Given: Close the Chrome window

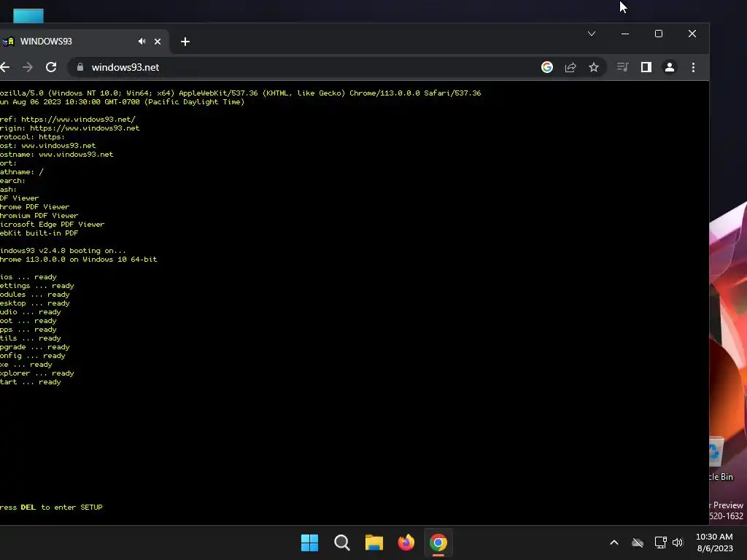Looking at the screenshot, I should coord(692,34).
